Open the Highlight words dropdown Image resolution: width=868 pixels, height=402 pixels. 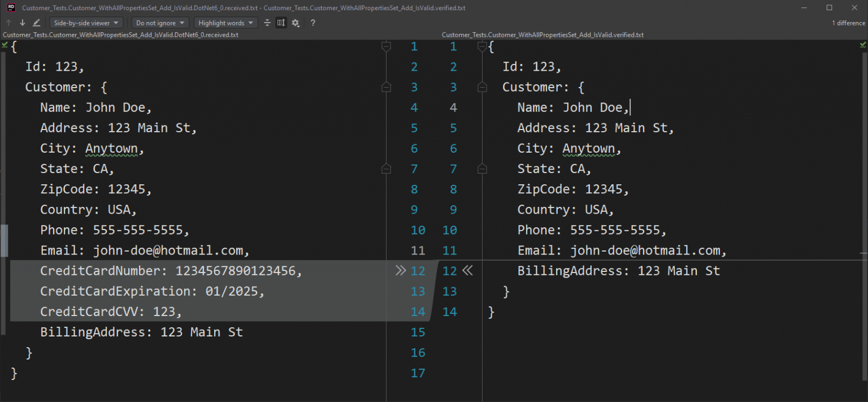225,23
